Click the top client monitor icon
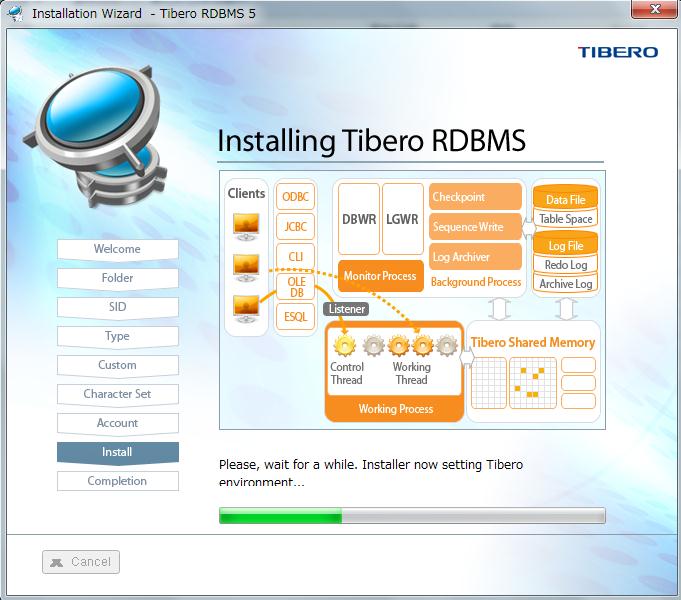Image resolution: width=681 pixels, height=600 pixels. coord(246,227)
